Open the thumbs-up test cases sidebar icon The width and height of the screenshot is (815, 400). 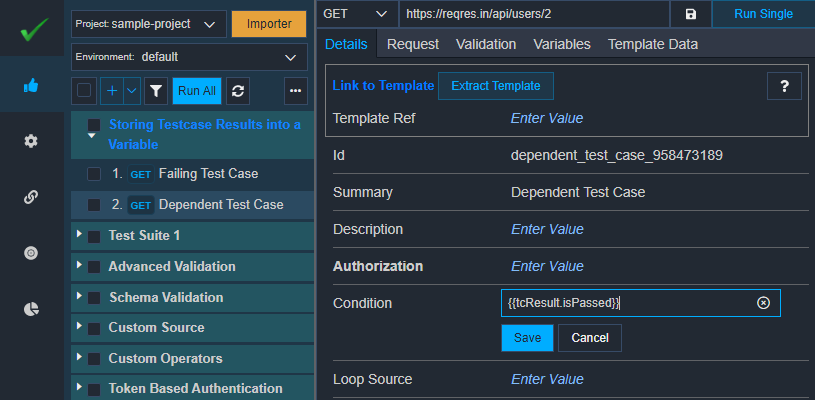31,85
